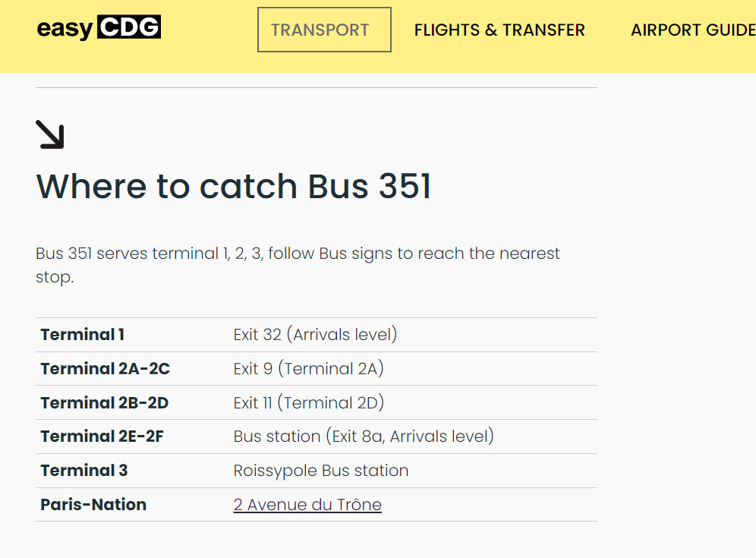Click the CDG black box in logo
Image resolution: width=756 pixels, height=558 pixels.
click(129, 27)
